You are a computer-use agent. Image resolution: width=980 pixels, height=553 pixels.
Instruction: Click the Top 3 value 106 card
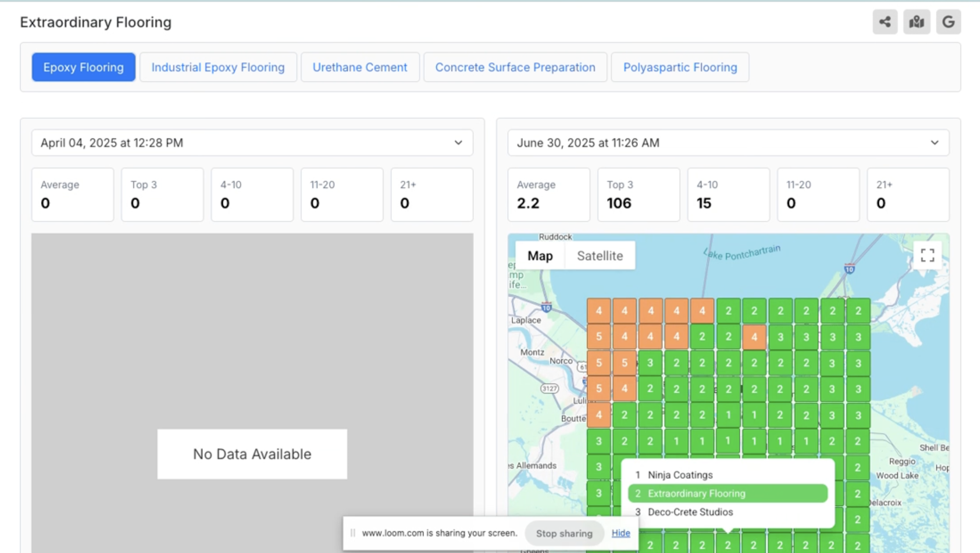[x=638, y=195]
